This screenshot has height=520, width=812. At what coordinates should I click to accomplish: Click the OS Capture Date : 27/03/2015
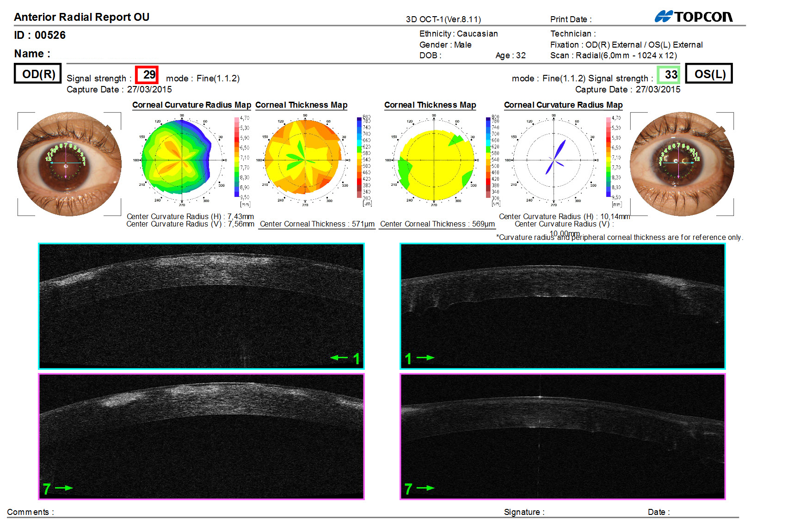click(628, 89)
